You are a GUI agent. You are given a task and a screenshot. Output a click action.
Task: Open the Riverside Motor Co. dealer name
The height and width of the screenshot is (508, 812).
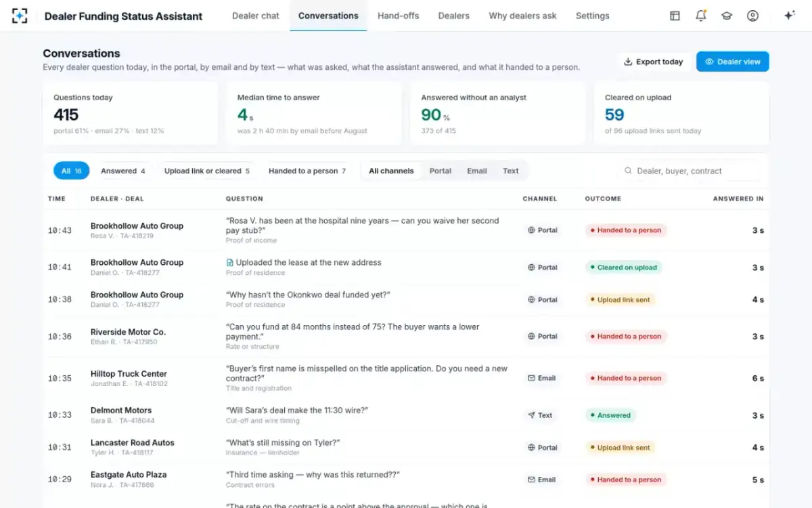point(128,332)
